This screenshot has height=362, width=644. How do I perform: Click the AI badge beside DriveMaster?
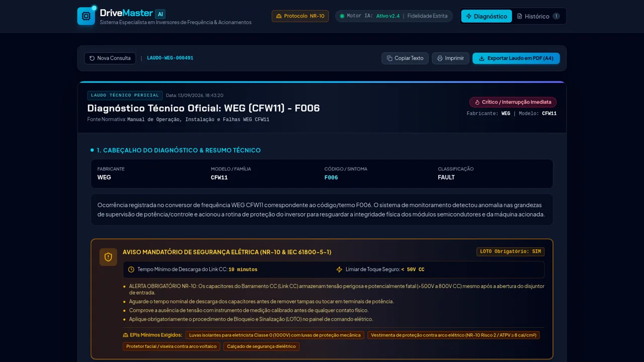160,14
